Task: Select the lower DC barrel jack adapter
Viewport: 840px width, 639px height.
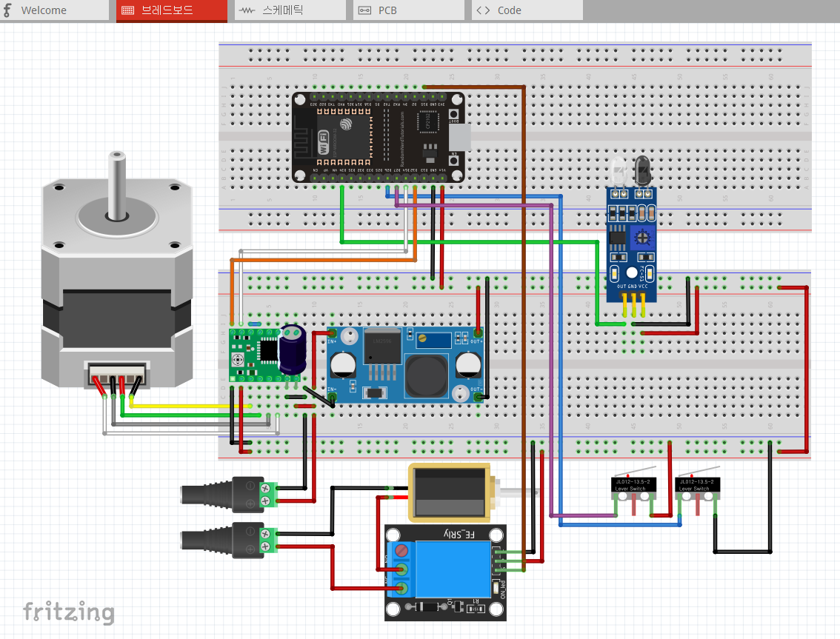Action: coord(230,540)
